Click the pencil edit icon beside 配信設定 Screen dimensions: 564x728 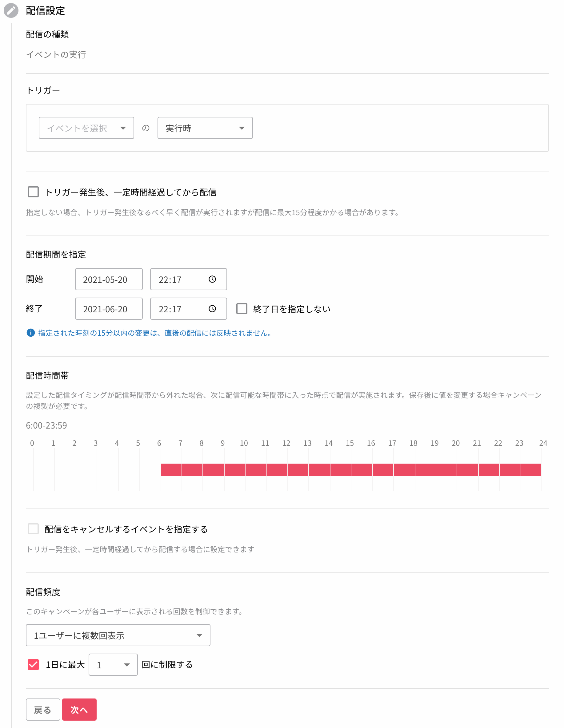click(11, 10)
